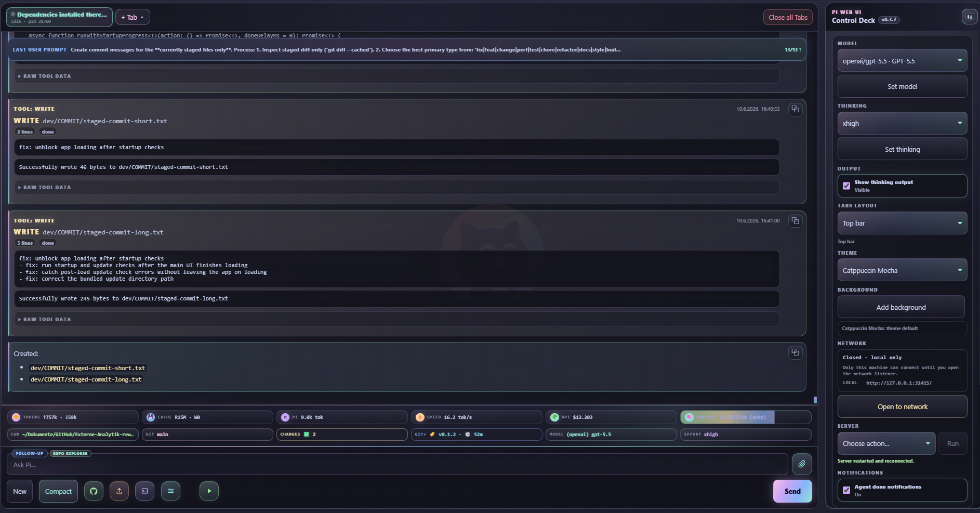Click the Context usage progress bar
980x513 pixels.
pos(746,417)
